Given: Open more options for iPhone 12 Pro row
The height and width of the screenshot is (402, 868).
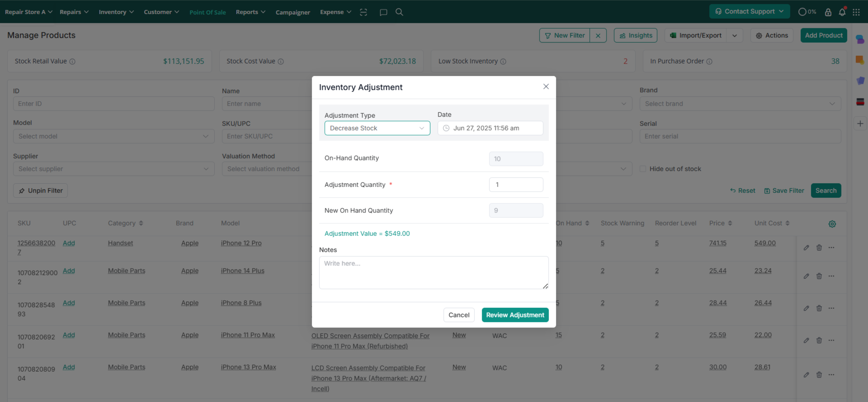Looking at the screenshot, I should (x=832, y=248).
